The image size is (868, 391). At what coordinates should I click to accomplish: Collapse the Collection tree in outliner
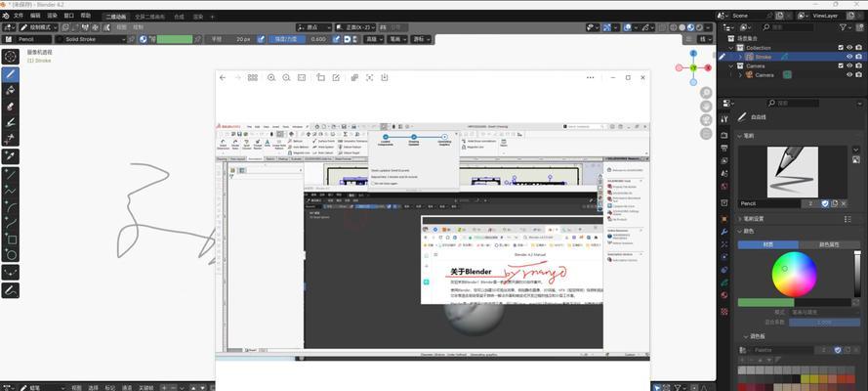(x=732, y=48)
